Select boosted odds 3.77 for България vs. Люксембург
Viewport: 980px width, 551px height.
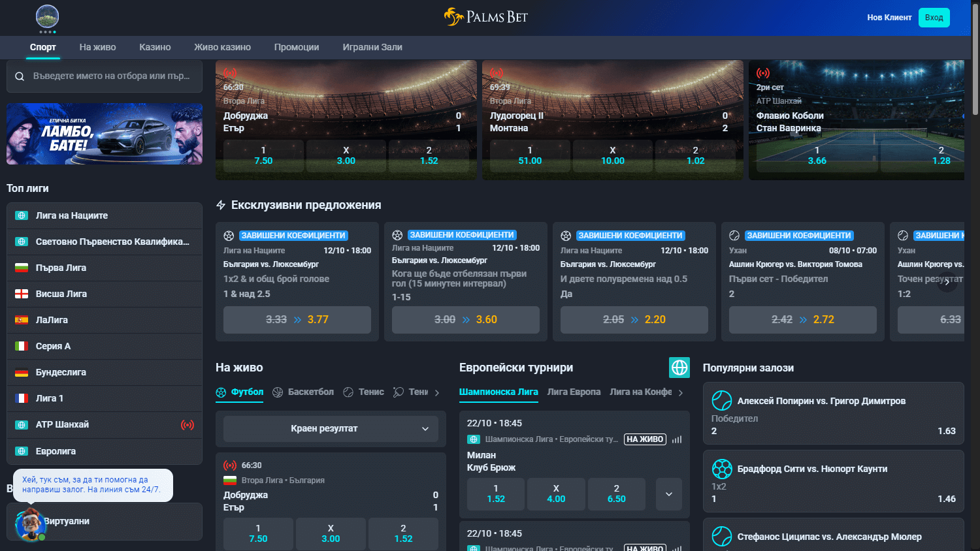coord(297,320)
